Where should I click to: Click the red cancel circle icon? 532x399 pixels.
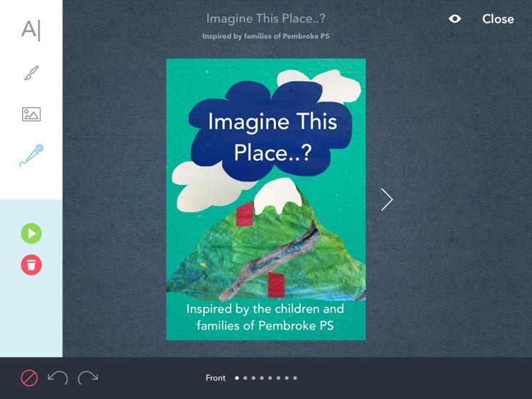(x=29, y=378)
